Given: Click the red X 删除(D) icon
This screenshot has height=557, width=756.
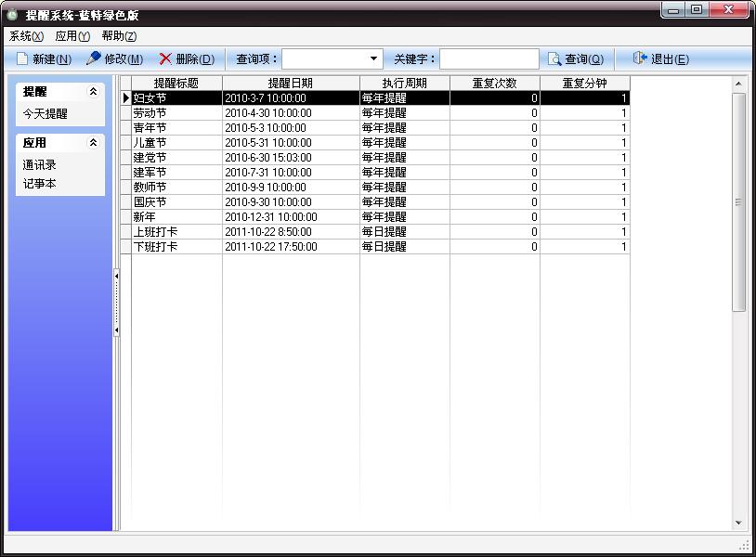Looking at the screenshot, I should 165,58.
